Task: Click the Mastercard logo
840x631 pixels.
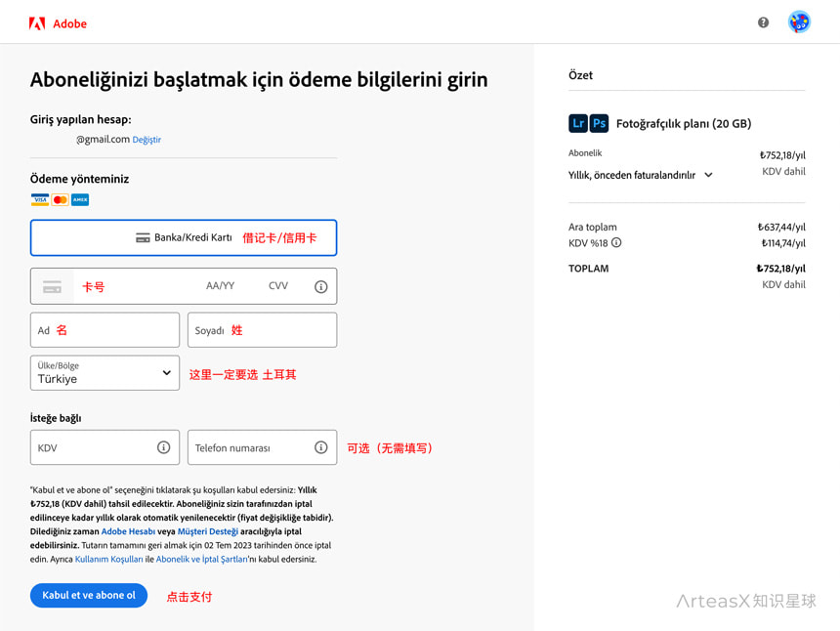Action: pos(60,200)
